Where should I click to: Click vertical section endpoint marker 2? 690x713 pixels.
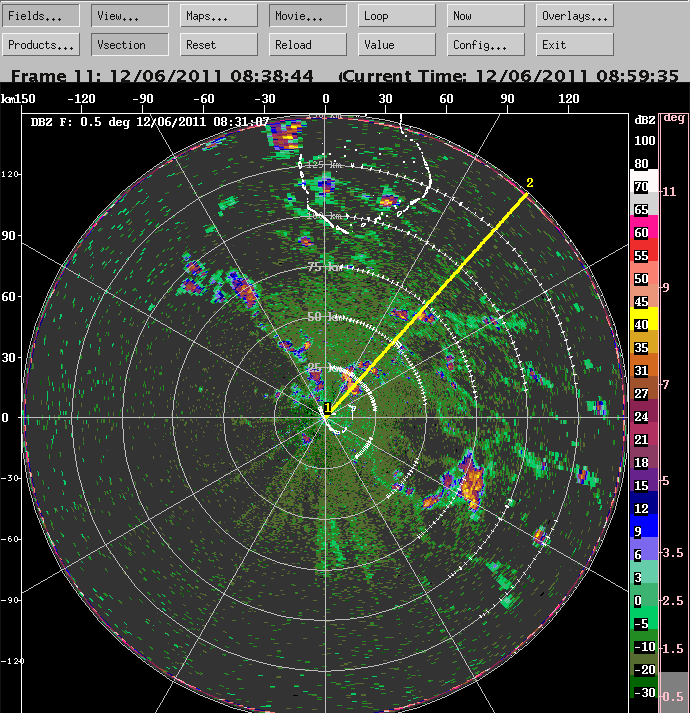click(529, 183)
